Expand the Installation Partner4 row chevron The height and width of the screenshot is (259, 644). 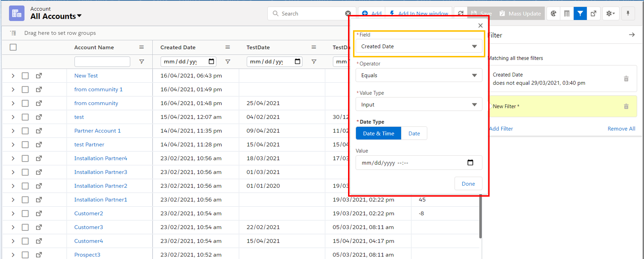coord(13,159)
